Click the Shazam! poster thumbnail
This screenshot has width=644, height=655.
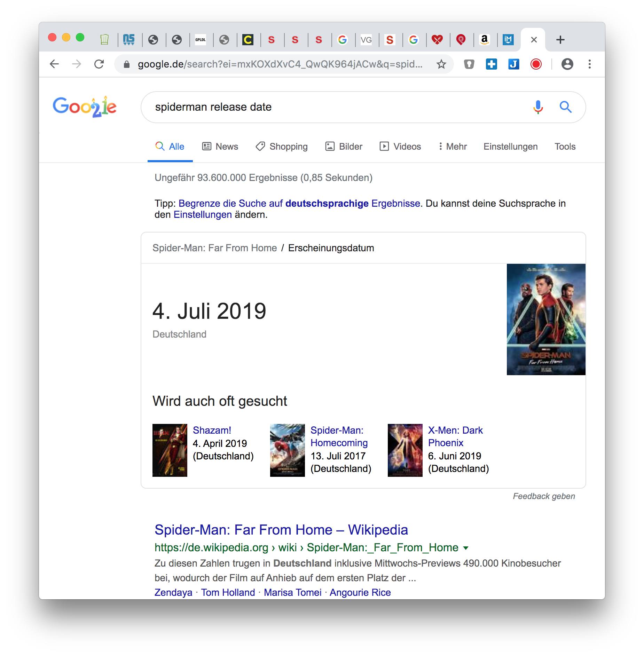pyautogui.click(x=170, y=450)
